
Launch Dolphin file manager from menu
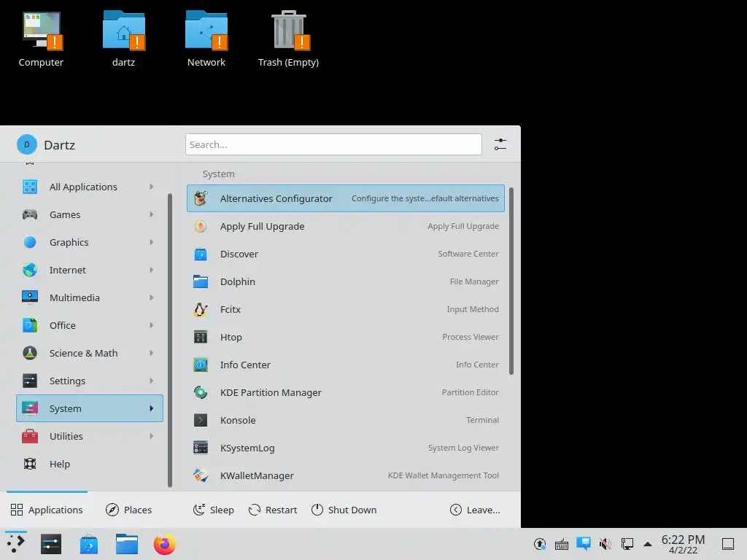(345, 281)
